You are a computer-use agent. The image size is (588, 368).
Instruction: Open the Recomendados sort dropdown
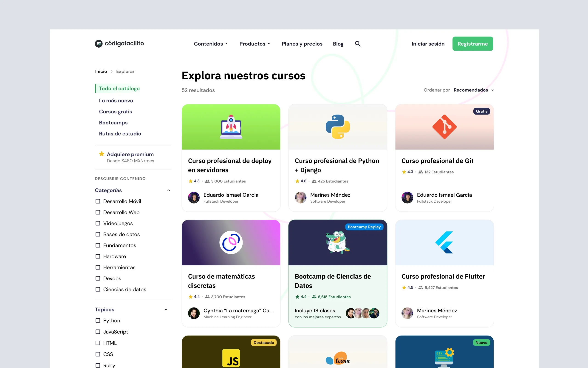pyautogui.click(x=474, y=90)
